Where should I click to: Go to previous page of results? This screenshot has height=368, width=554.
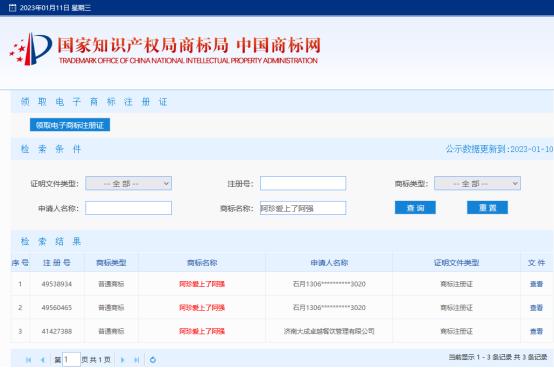click(43, 360)
